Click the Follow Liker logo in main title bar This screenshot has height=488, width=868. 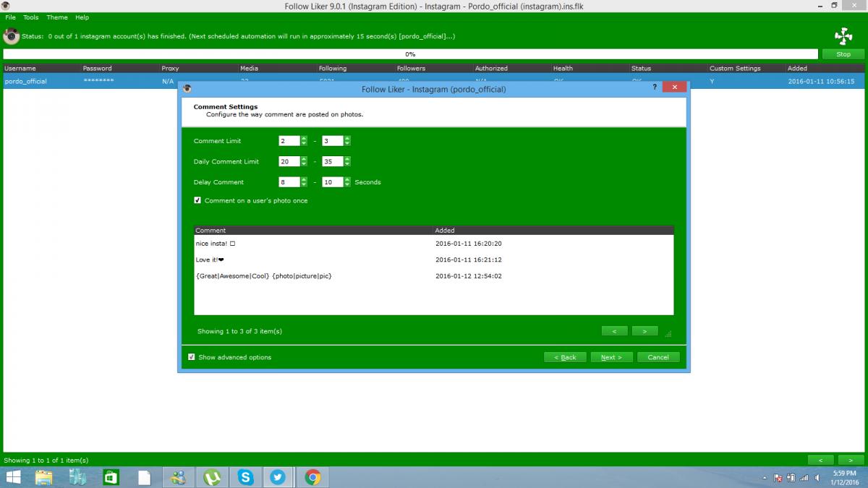click(x=6, y=6)
